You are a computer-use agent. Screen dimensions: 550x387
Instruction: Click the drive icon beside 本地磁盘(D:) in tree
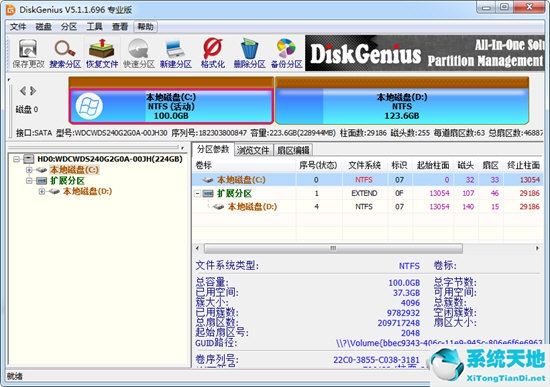(54, 192)
